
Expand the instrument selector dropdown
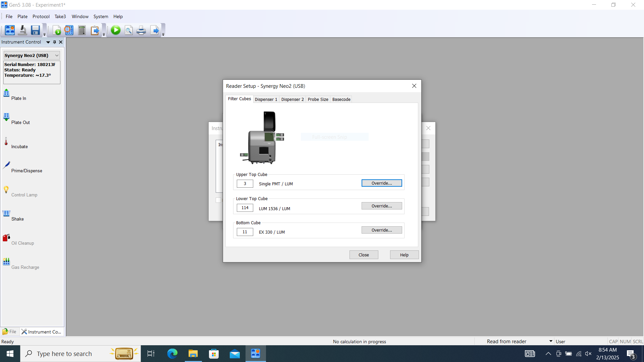56,55
